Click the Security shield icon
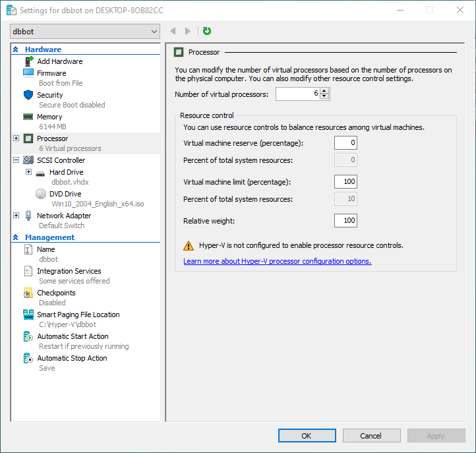Image resolution: width=476 pixels, height=453 pixels. [28, 95]
